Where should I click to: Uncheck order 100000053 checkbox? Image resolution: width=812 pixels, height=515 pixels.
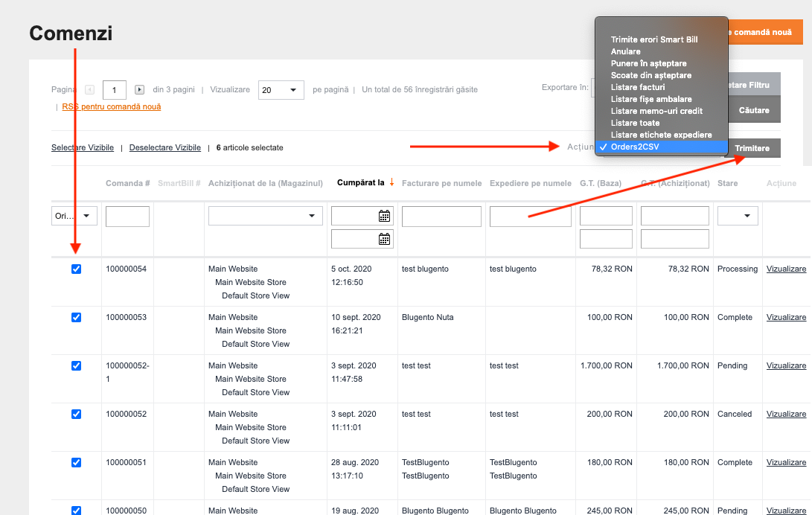(x=76, y=317)
